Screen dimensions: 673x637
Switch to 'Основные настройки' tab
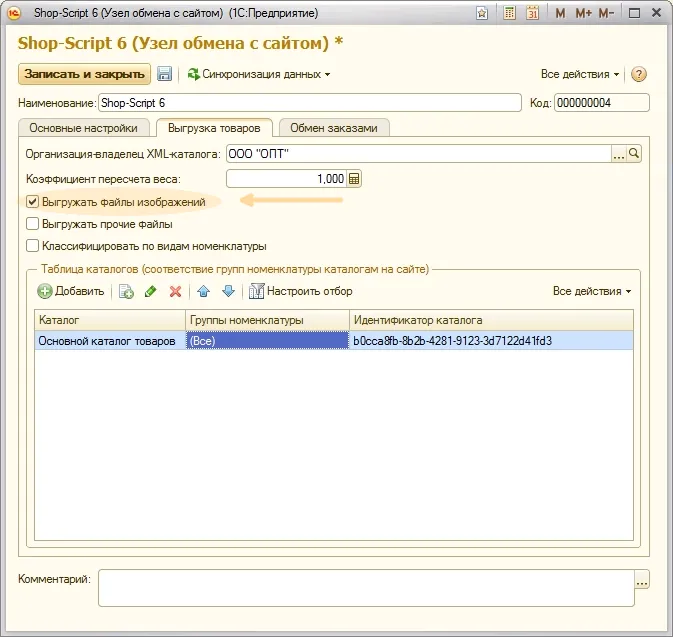coord(85,128)
